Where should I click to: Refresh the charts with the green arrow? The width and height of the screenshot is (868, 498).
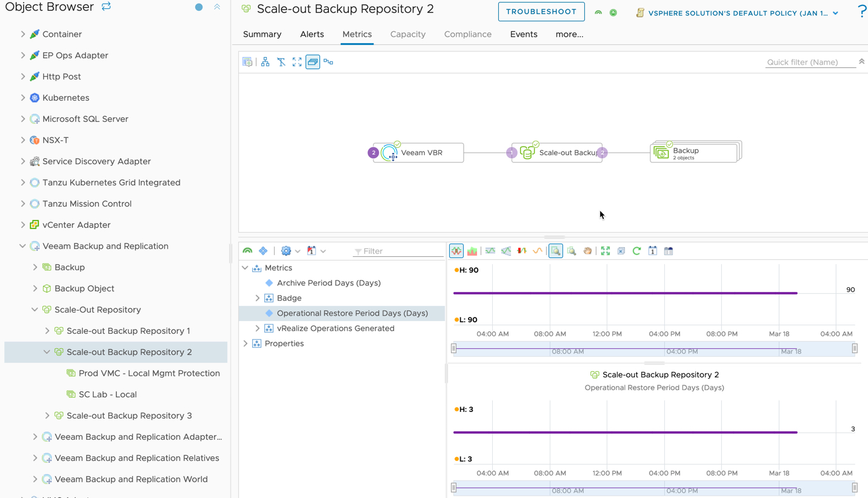636,251
